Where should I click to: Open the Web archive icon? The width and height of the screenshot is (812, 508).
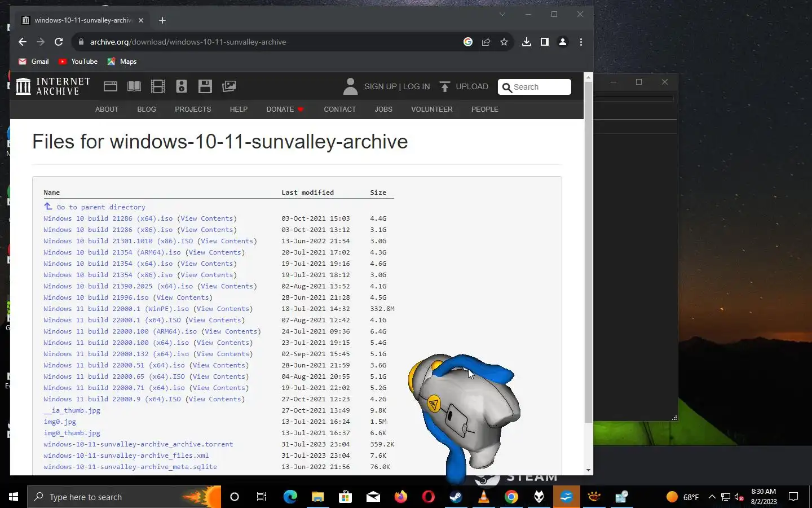(x=111, y=86)
